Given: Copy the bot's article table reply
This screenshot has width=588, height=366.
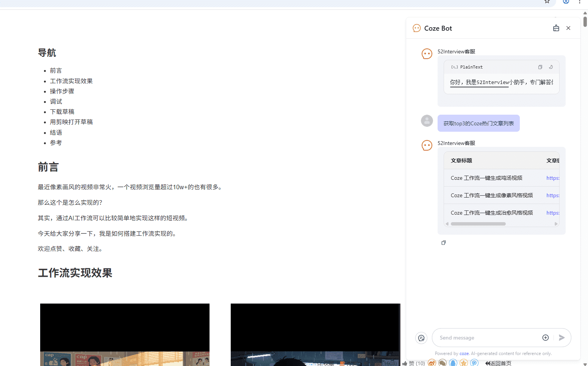Looking at the screenshot, I should coord(444,243).
